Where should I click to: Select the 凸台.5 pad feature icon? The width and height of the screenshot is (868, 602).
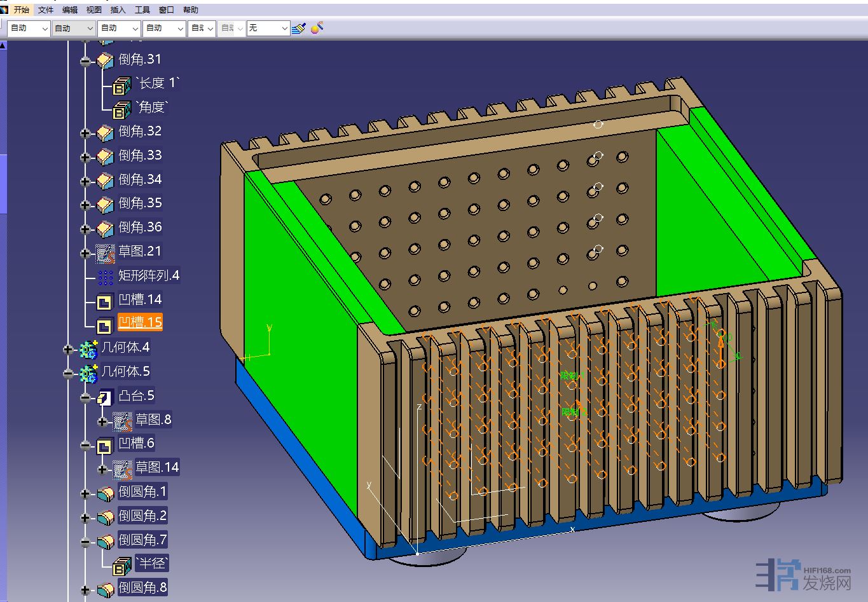pyautogui.click(x=105, y=397)
